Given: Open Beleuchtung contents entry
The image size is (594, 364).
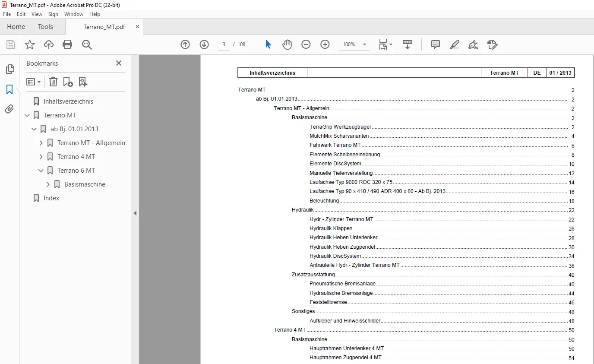Looking at the screenshot, I should (x=324, y=201).
